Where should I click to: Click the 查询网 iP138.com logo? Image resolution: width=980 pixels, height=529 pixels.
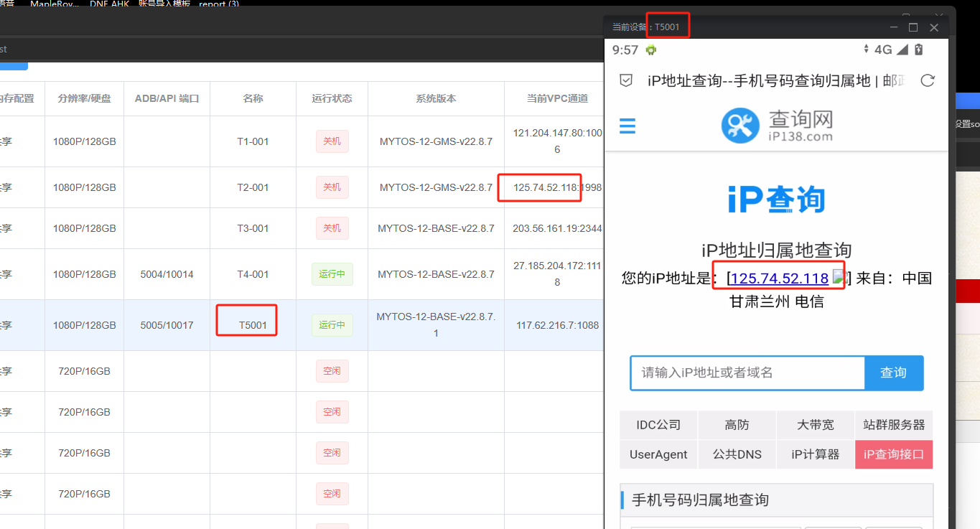pyautogui.click(x=777, y=126)
